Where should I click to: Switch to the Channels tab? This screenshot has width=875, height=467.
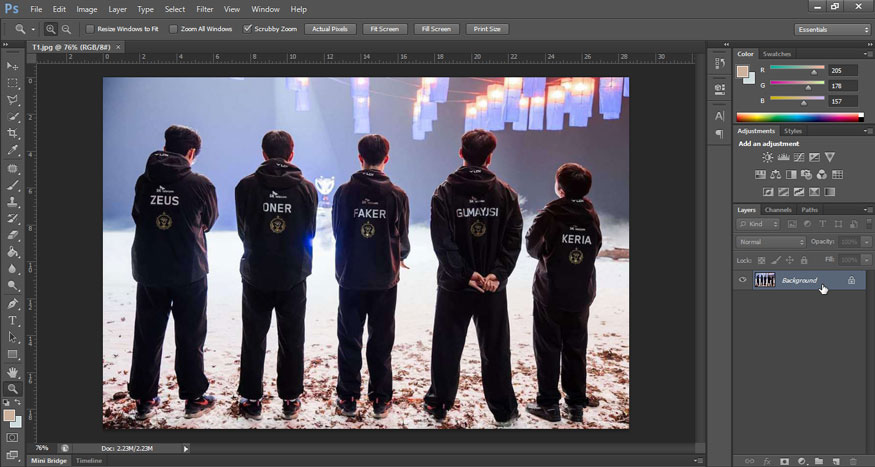tap(777, 210)
